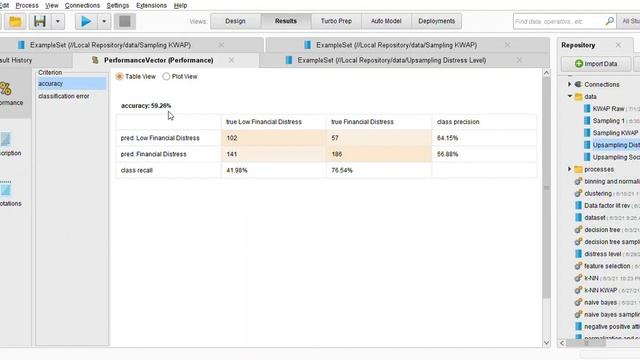Open the Settings menu
The image size is (640, 360).
(118, 6)
